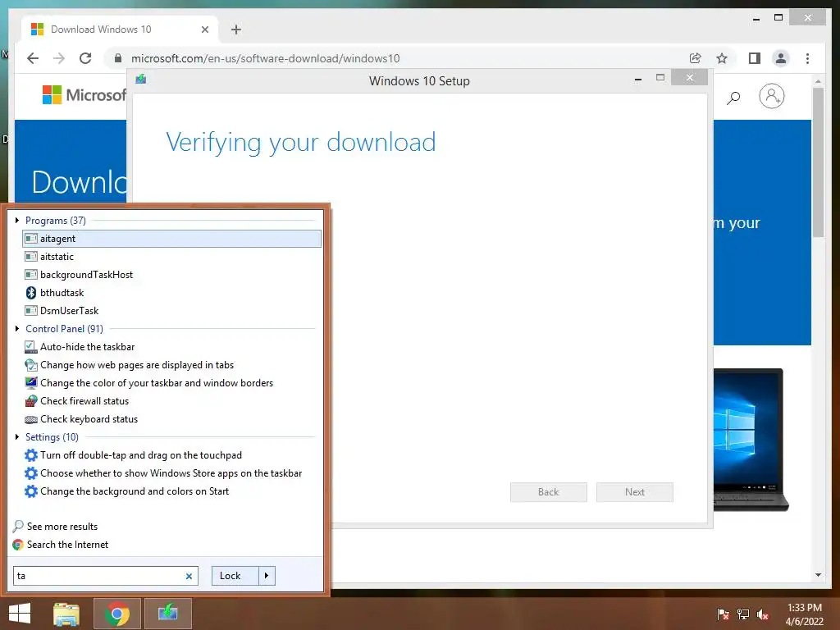The width and height of the screenshot is (840, 630).
Task: Collapse the Settings (10) group
Action: tap(17, 436)
